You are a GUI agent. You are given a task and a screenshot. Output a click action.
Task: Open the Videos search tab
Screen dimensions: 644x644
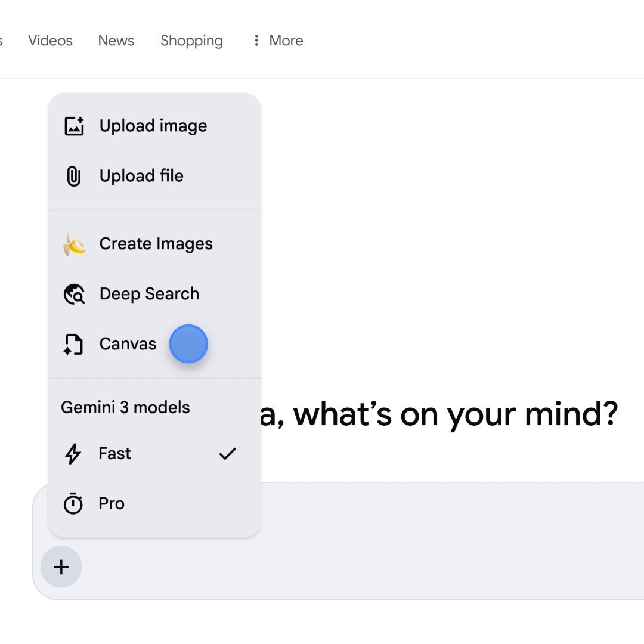(x=50, y=41)
